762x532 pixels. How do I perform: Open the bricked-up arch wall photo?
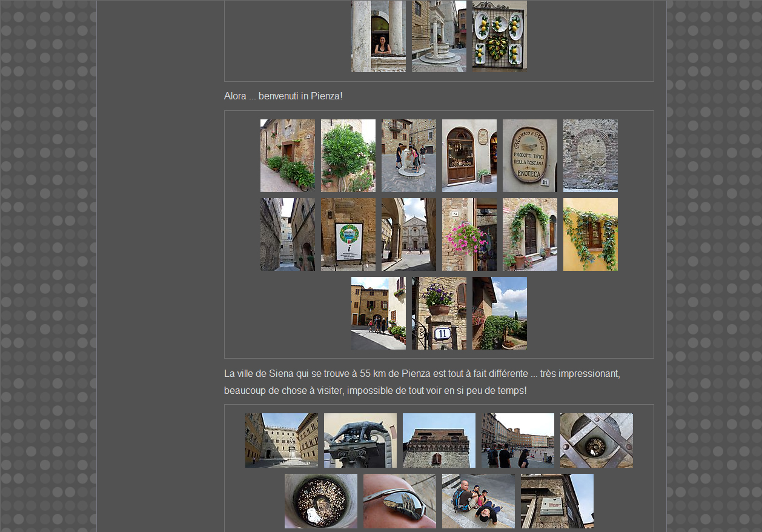[591, 156]
